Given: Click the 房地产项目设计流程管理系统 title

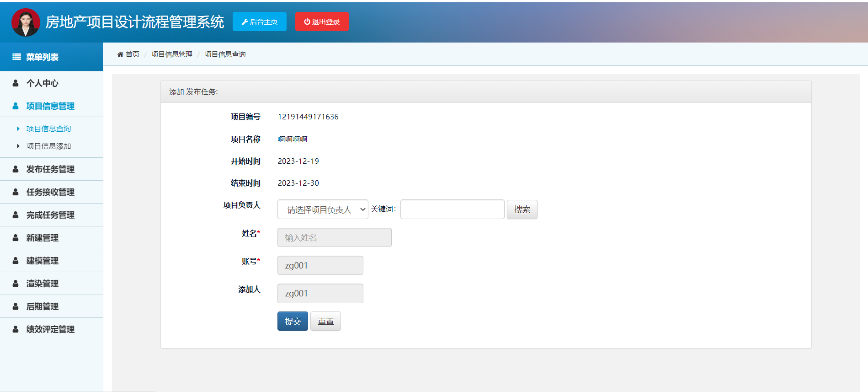Looking at the screenshot, I should (x=135, y=22).
